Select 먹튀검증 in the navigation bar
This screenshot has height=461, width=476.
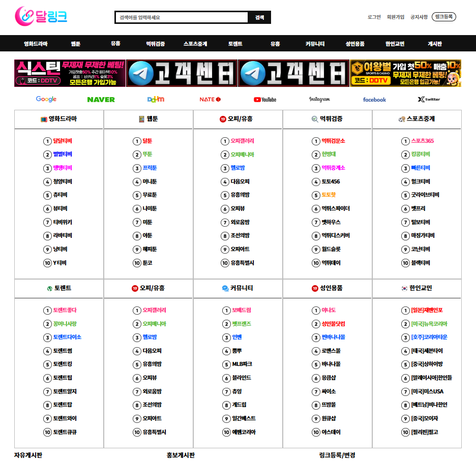[x=156, y=44]
